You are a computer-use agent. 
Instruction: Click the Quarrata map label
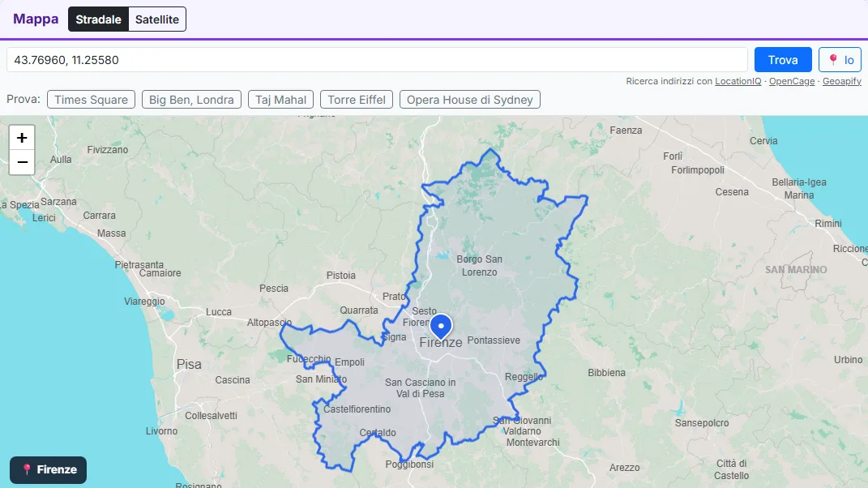pos(359,310)
